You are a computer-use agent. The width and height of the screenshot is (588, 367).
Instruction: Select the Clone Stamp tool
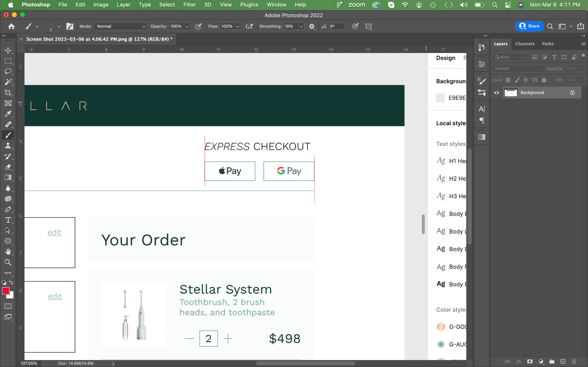(x=8, y=146)
